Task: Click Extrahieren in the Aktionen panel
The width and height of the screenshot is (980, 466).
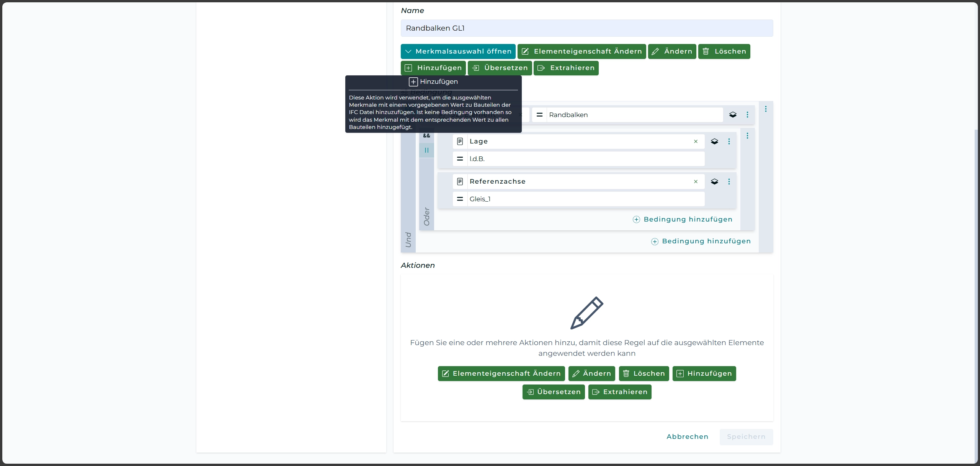Action: [619, 392]
